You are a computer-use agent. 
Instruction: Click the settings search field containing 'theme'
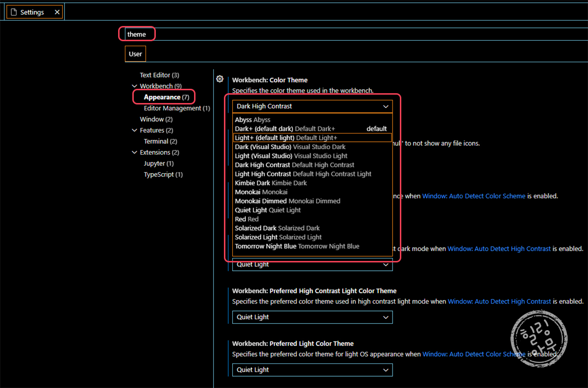point(356,34)
